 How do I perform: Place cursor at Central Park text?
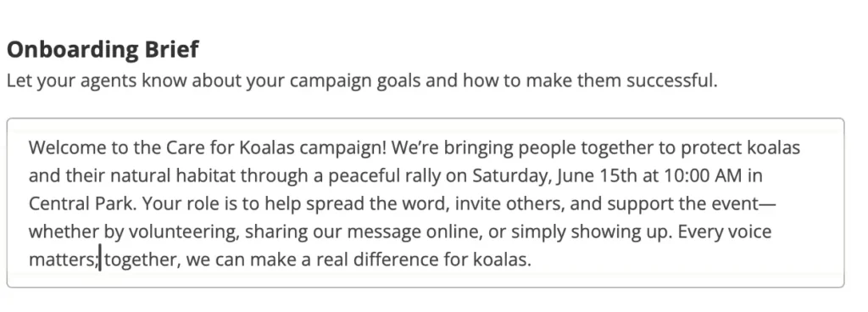tap(81, 203)
